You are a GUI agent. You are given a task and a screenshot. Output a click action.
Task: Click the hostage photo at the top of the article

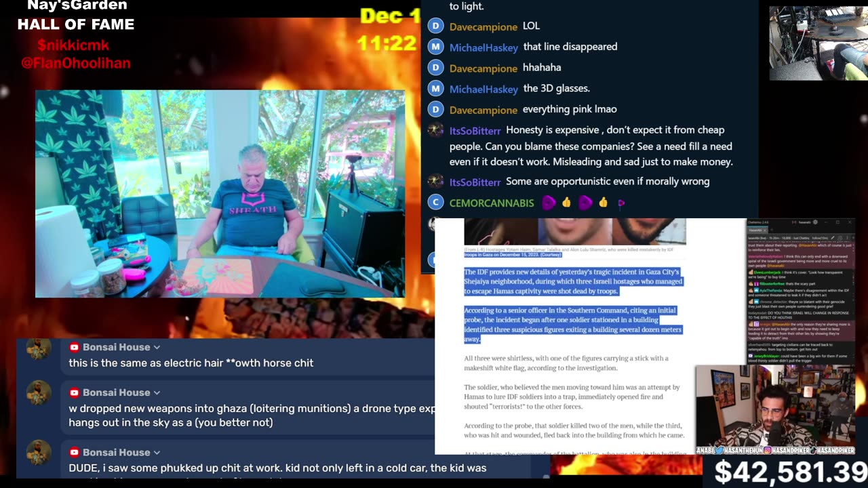[x=575, y=231]
